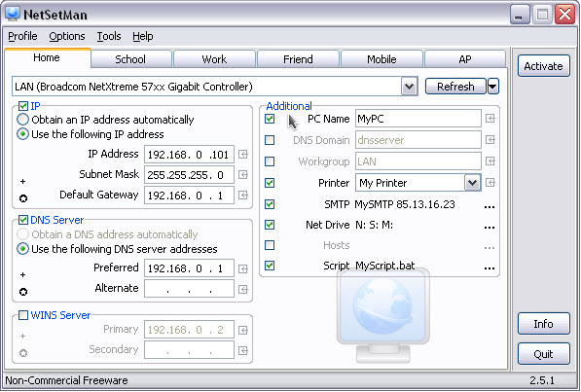Enable the Hosts checkbox
581x392 pixels.
pyautogui.click(x=270, y=245)
